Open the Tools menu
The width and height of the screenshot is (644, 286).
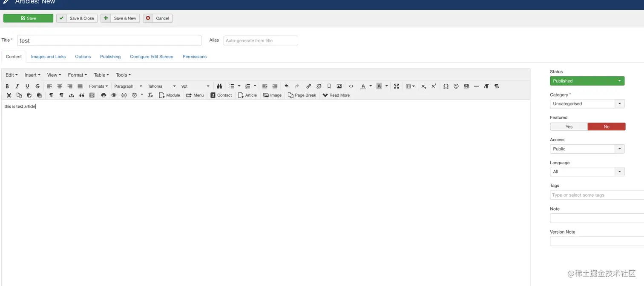[x=124, y=75]
